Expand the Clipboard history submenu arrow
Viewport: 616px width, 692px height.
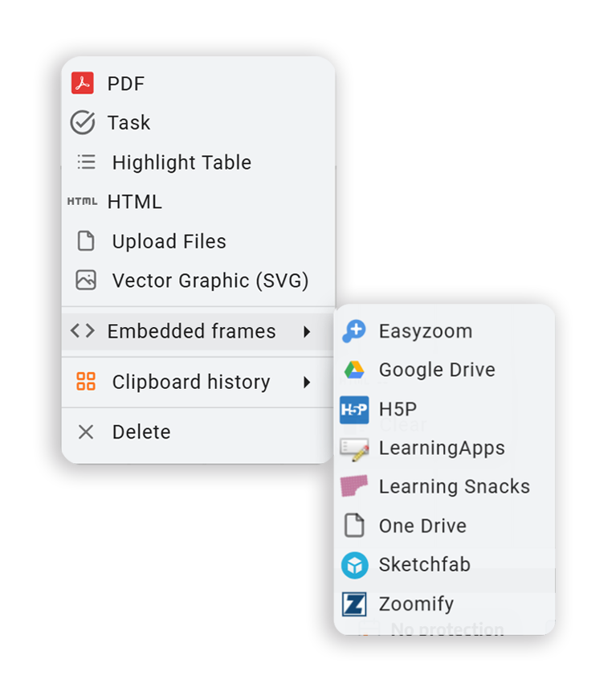click(307, 383)
